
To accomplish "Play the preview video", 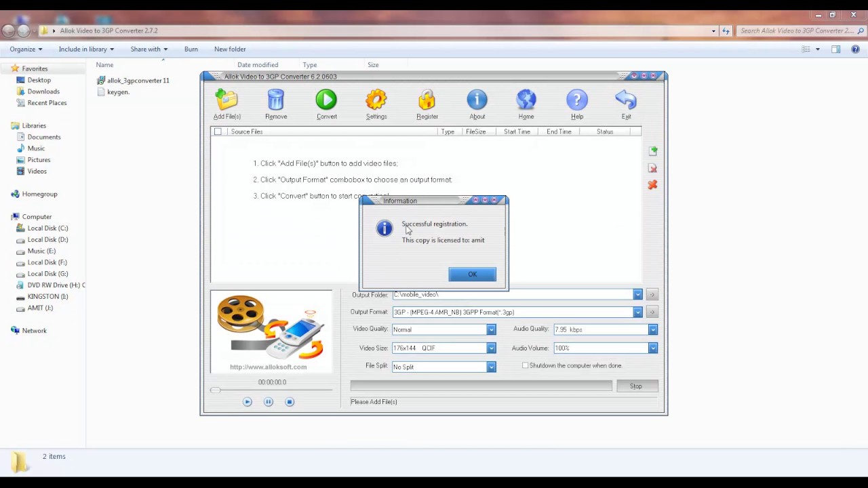I will point(247,402).
